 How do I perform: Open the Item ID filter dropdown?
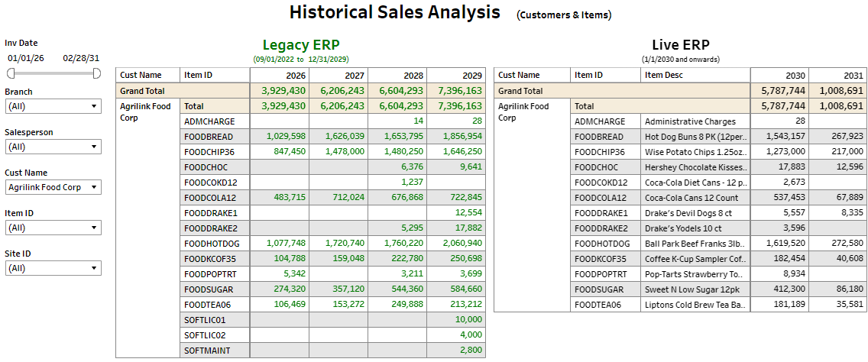[x=53, y=228]
